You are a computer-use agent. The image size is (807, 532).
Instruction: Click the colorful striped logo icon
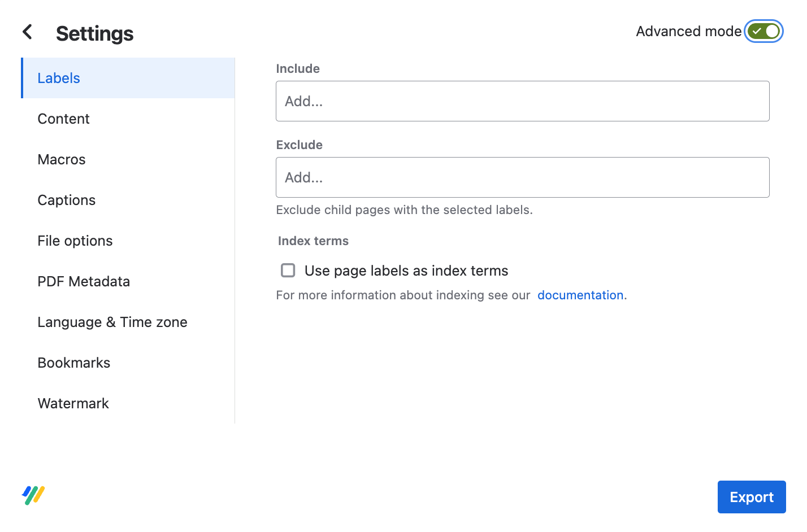34,495
